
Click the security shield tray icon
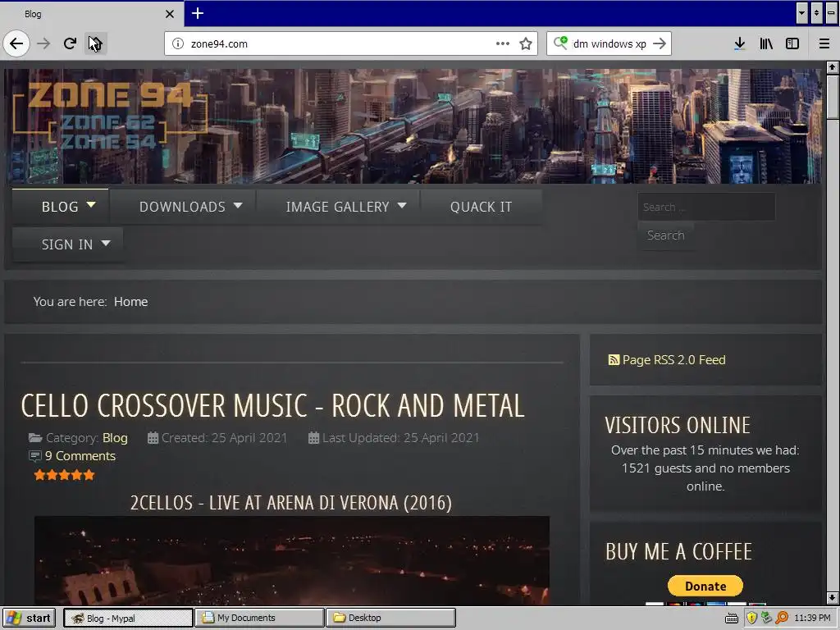pos(751,619)
